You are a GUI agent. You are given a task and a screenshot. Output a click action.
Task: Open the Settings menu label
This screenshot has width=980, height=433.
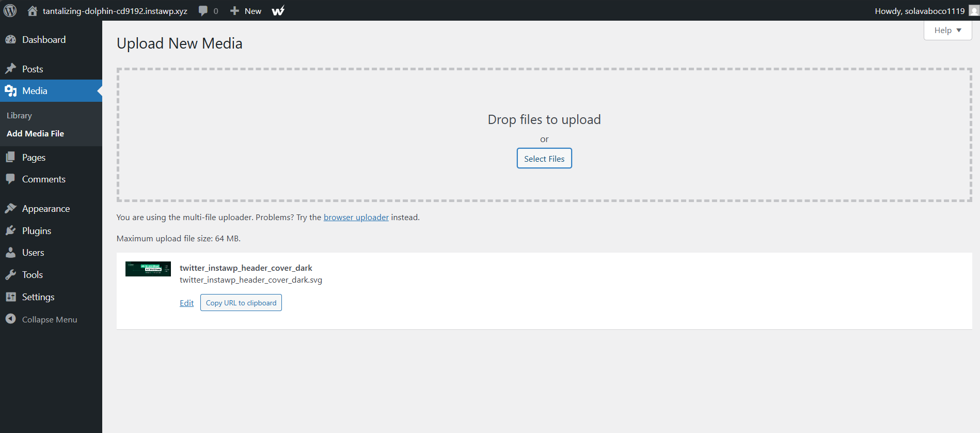pos(38,297)
